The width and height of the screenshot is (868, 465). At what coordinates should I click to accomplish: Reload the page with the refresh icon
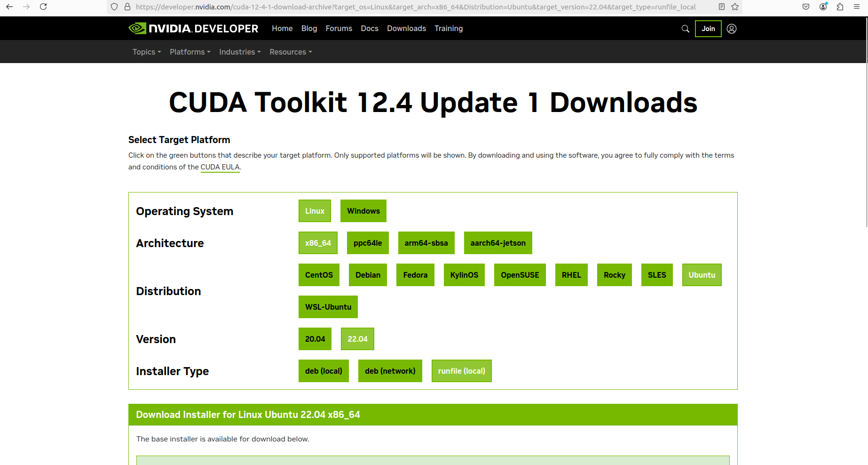click(x=43, y=7)
